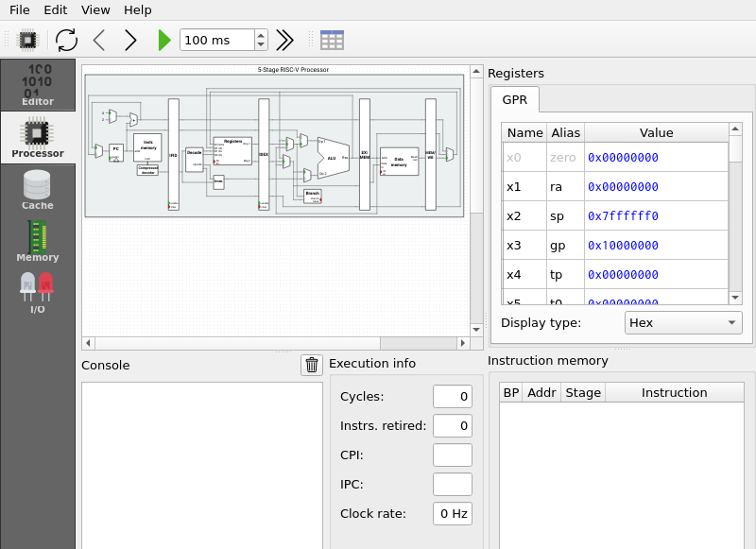The width and height of the screenshot is (756, 549).
Task: Click the BP column header
Action: point(511,392)
